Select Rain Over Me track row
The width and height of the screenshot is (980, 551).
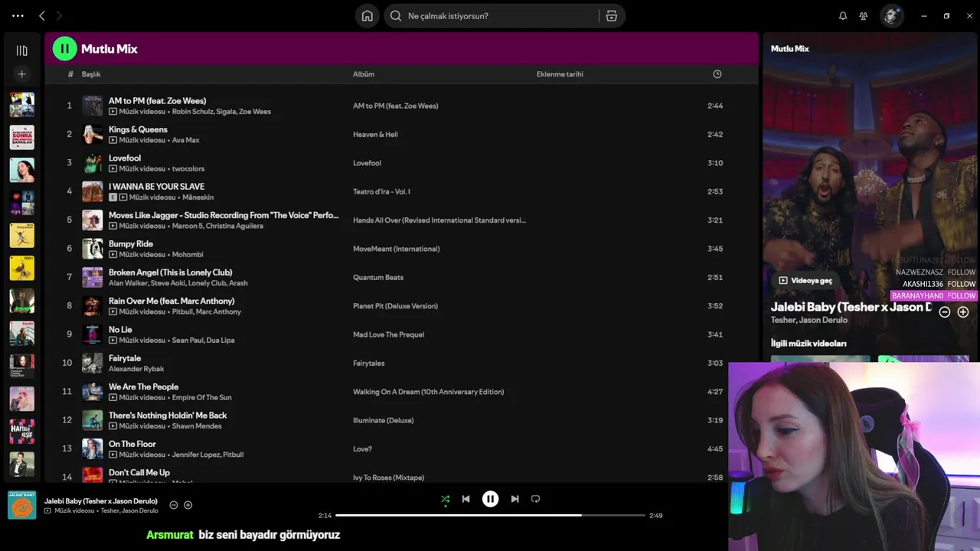click(401, 306)
